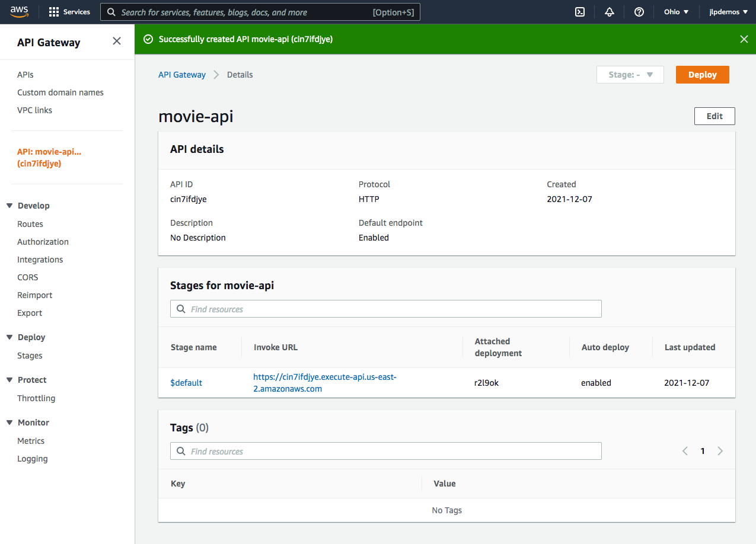Go to previous Tags page arrow
Image resolution: width=756 pixels, height=544 pixels.
(x=685, y=451)
